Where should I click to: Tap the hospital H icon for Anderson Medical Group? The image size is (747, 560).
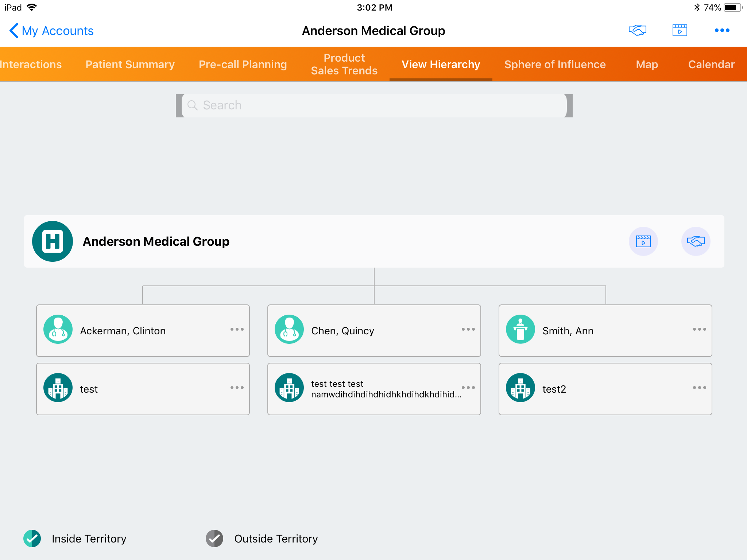pos(53,241)
